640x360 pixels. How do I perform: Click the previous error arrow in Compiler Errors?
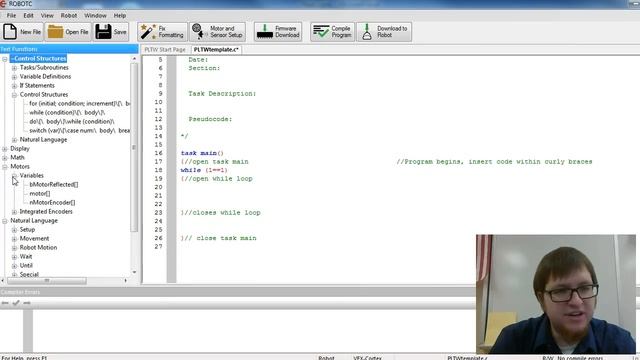click(x=5, y=303)
